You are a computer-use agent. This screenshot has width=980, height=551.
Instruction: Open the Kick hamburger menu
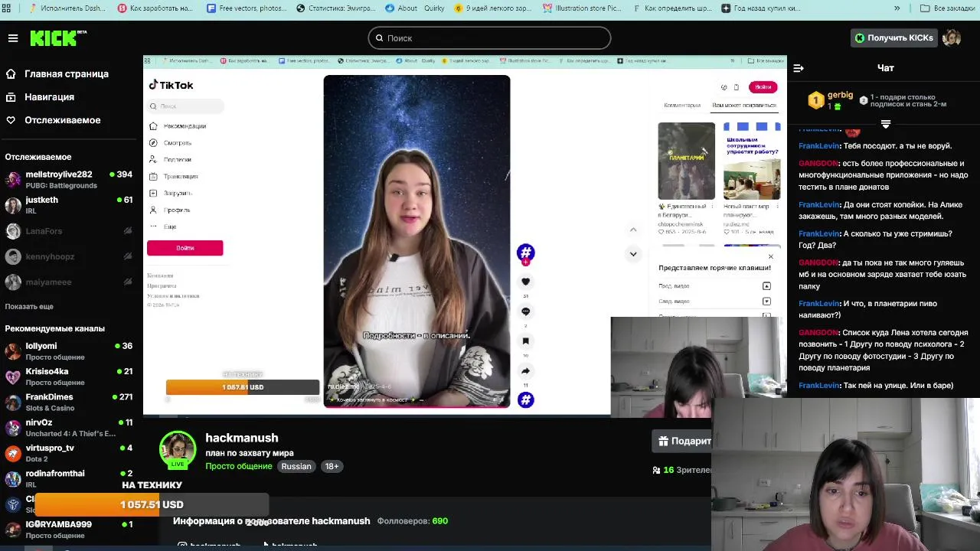pos(13,37)
